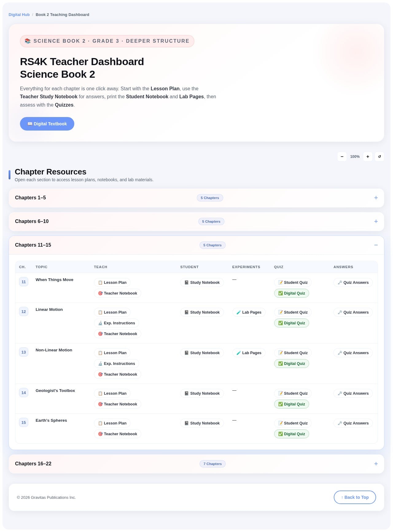Launch Digital Quiz for chapter 11
This screenshot has width=393, height=532.
[291, 293]
